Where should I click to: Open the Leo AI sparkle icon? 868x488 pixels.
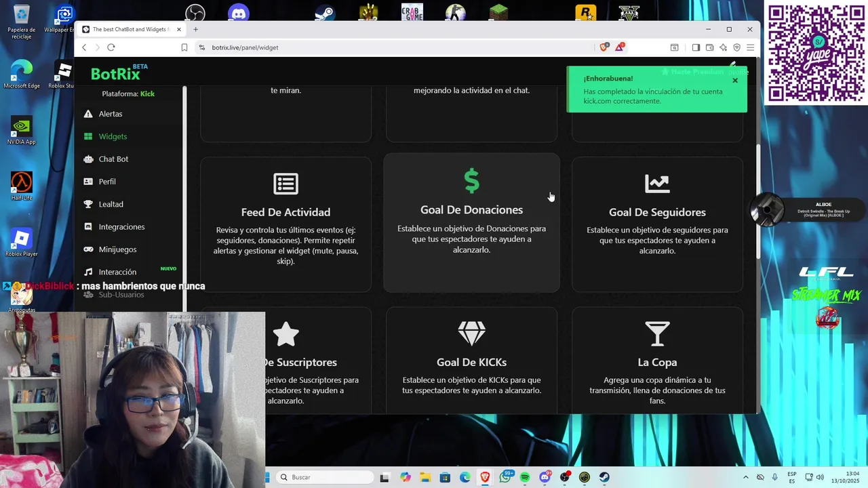coord(723,47)
